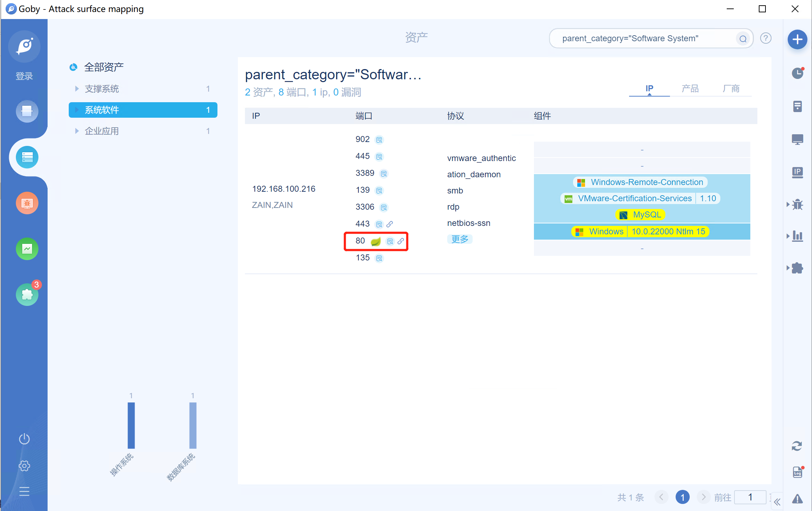Focus the 前往 page number field

click(x=750, y=497)
